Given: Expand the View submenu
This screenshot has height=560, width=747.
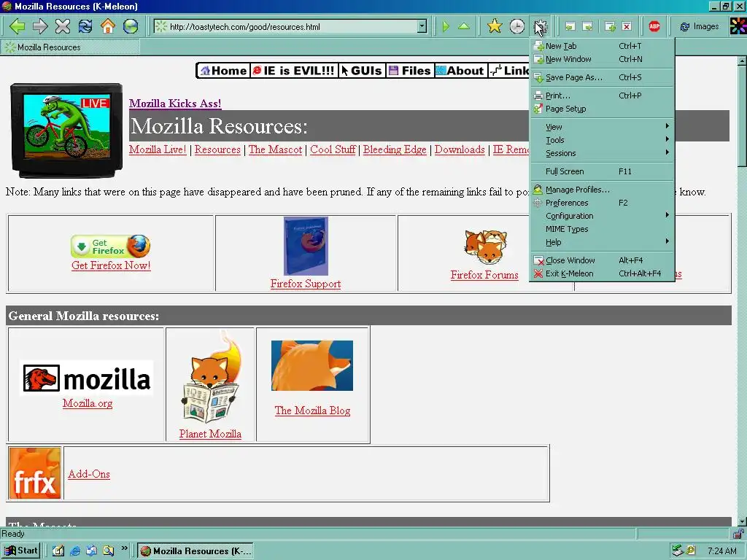Looking at the screenshot, I should coord(602,127).
